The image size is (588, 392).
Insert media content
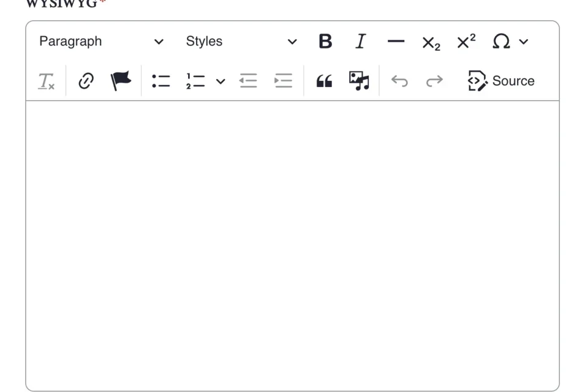(360, 80)
